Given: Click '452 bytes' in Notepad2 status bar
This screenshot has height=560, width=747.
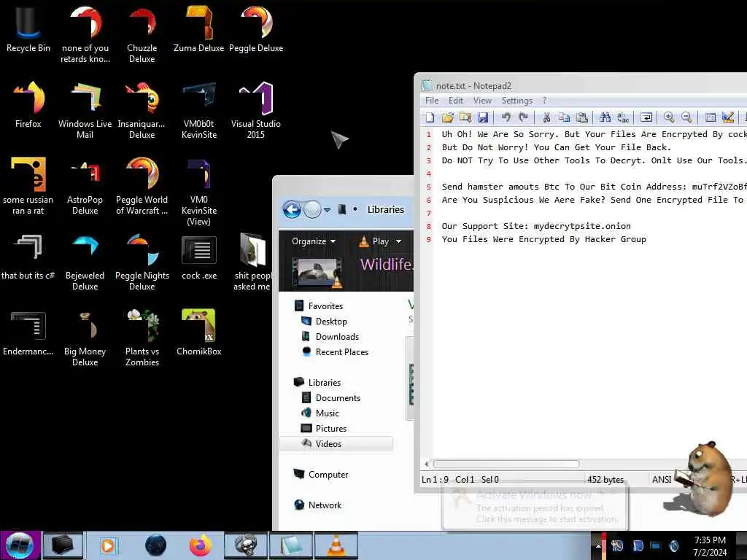Looking at the screenshot, I should [x=605, y=480].
